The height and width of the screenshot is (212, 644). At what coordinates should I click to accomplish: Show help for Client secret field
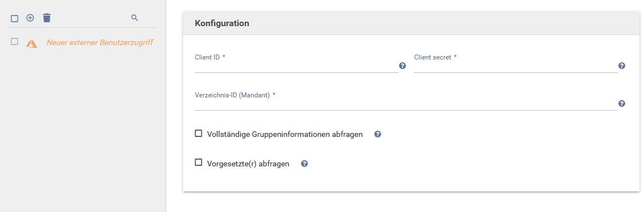(x=622, y=66)
